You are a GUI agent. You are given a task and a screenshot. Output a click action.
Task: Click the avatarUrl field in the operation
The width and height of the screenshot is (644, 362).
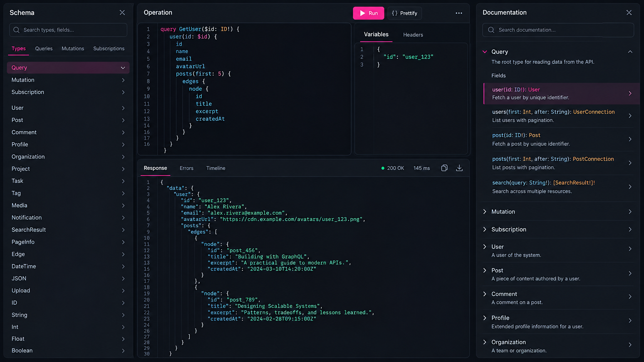coord(190,66)
